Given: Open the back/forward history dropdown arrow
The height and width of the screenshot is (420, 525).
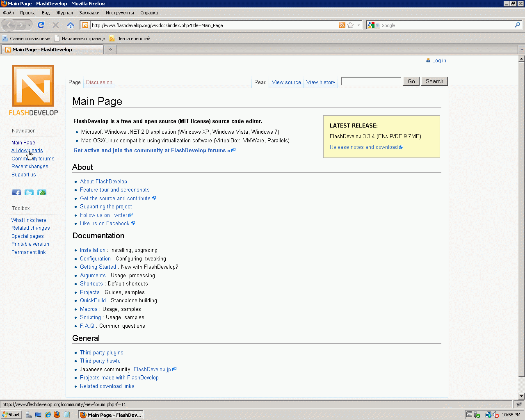Looking at the screenshot, I should coord(30,25).
